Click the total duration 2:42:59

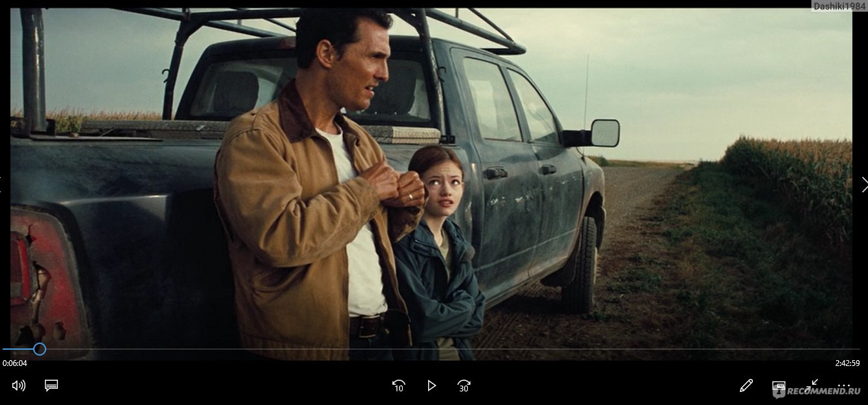point(847,363)
